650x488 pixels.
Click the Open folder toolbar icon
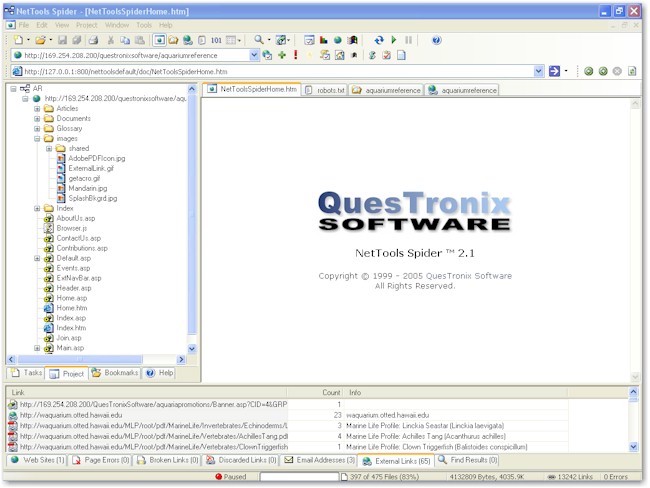(x=40, y=40)
